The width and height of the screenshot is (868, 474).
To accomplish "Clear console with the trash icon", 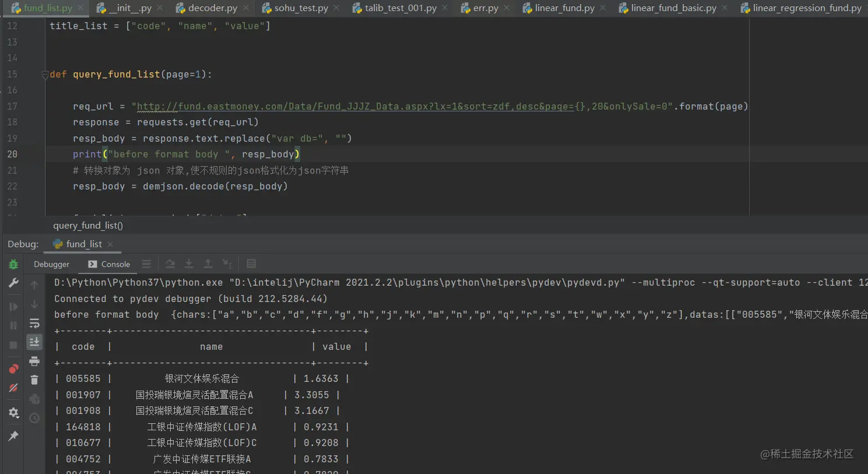I will pyautogui.click(x=34, y=380).
